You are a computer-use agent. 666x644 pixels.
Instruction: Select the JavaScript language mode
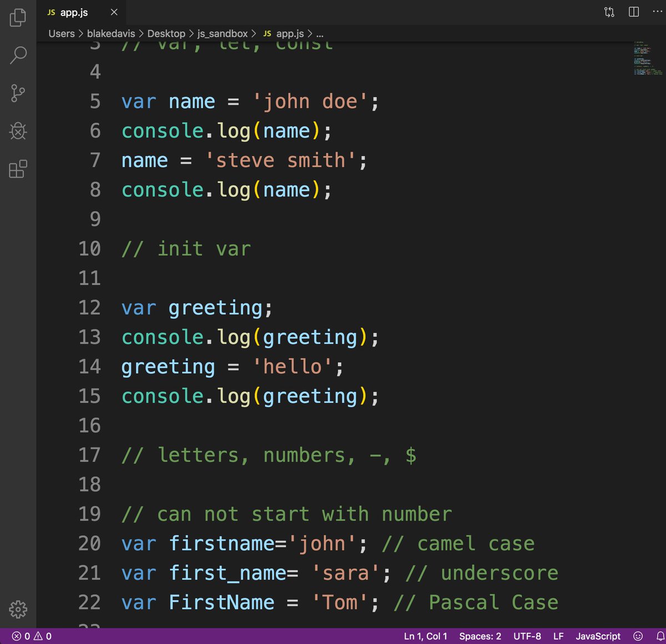pos(598,636)
